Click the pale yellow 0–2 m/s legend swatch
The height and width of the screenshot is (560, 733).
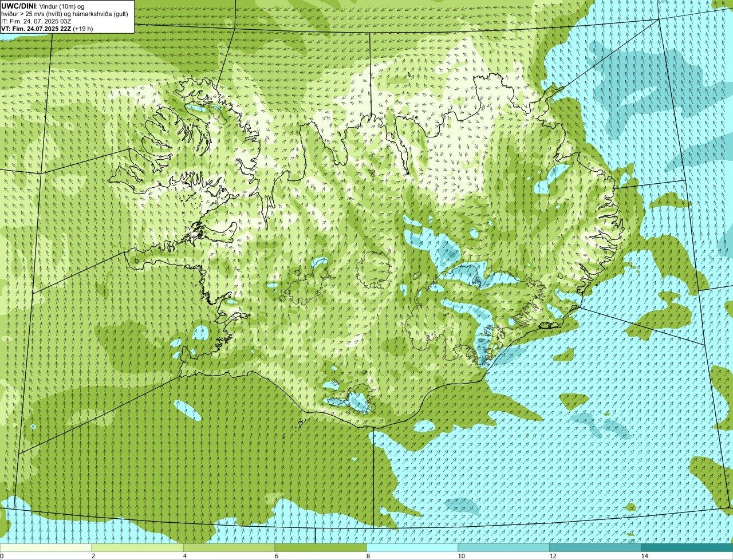pos(46,547)
